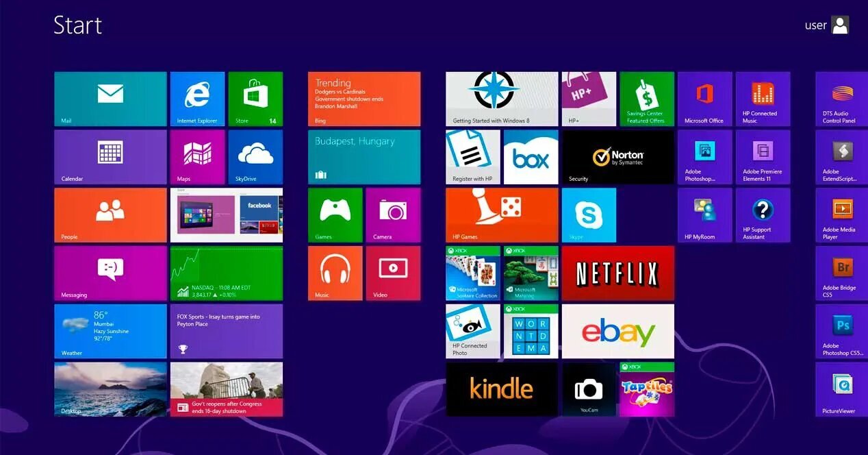This screenshot has width=868, height=455.
Task: Open the Facebook photos live tile
Action: click(227, 215)
